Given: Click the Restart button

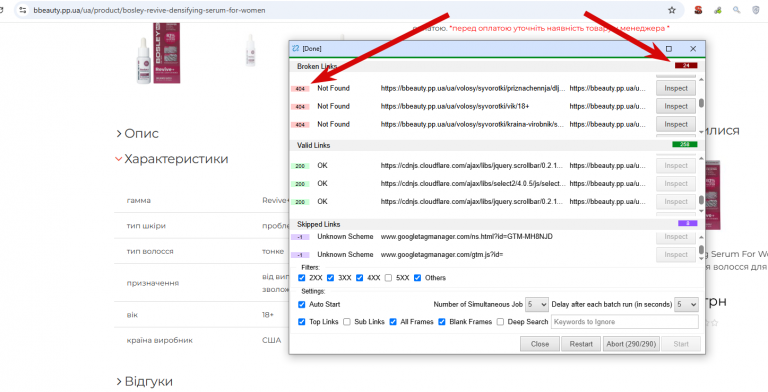Looking at the screenshot, I should tap(581, 344).
